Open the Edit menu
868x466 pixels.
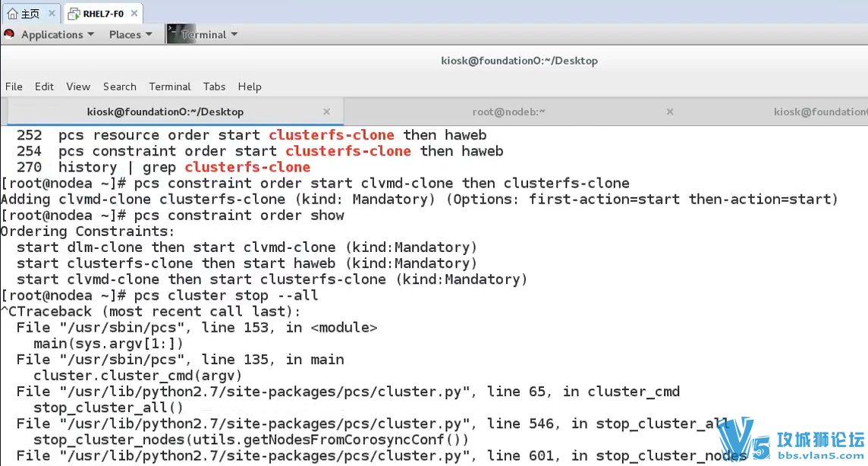pos(44,87)
